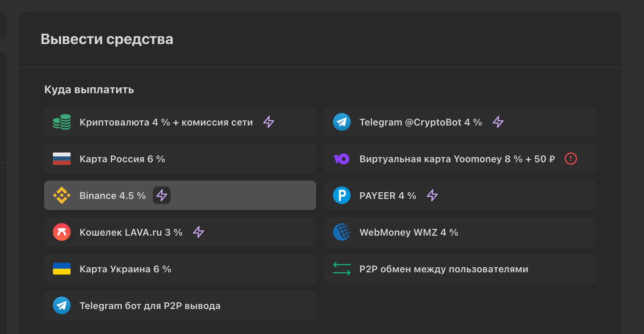The image size is (644, 334).
Task: Click the green coins Криптовалюта icon
Action: coord(62,122)
